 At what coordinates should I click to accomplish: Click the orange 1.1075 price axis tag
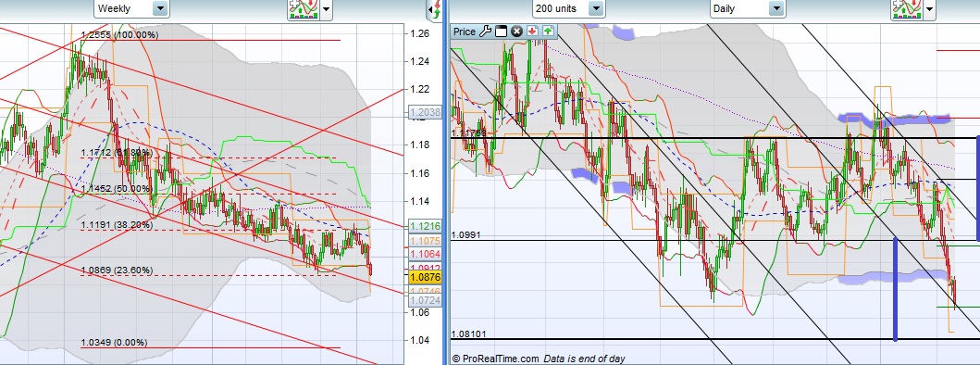point(425,241)
